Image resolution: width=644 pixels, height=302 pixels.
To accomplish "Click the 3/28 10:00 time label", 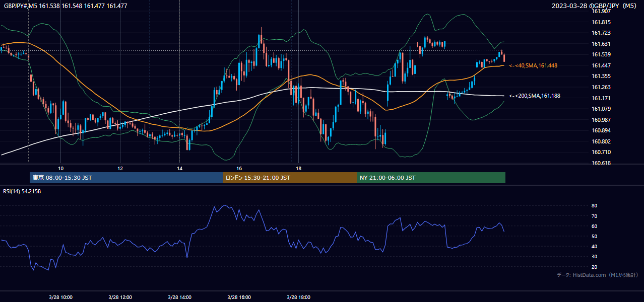I will [x=60, y=297].
